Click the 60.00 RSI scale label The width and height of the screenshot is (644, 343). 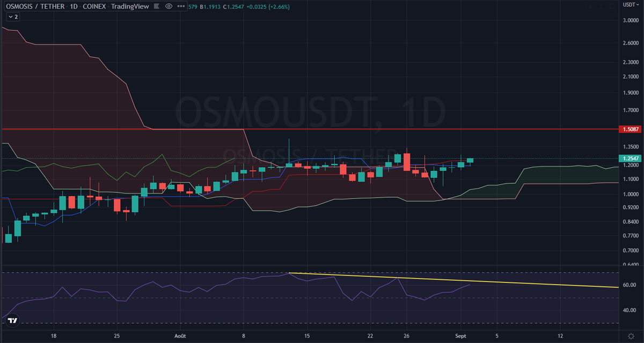629,285
